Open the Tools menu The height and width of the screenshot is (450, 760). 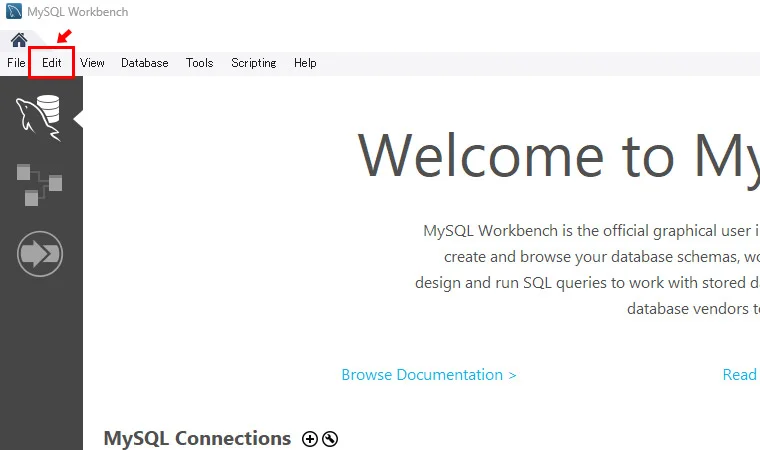[199, 63]
